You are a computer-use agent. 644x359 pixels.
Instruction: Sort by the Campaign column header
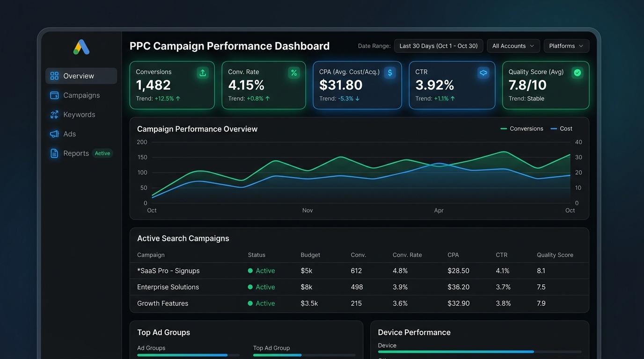pyautogui.click(x=151, y=255)
